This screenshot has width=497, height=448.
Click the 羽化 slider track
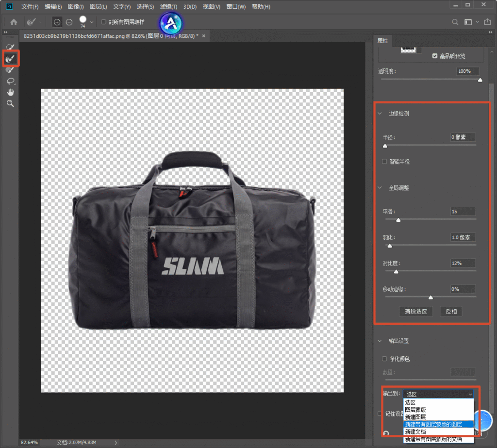[x=431, y=245]
